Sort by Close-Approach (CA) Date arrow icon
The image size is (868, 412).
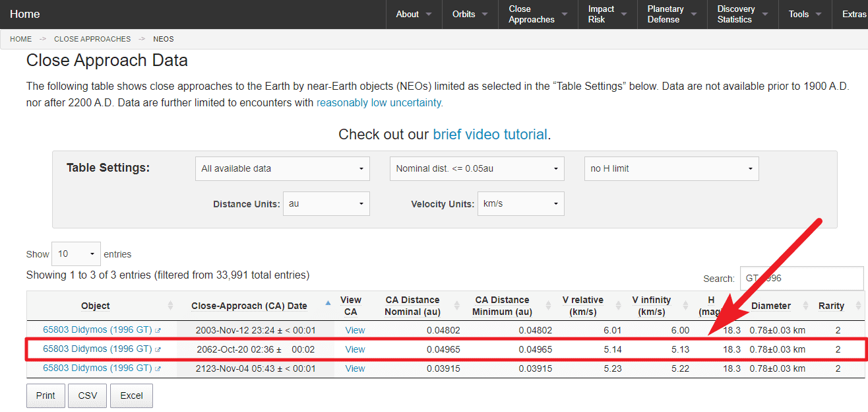point(328,304)
